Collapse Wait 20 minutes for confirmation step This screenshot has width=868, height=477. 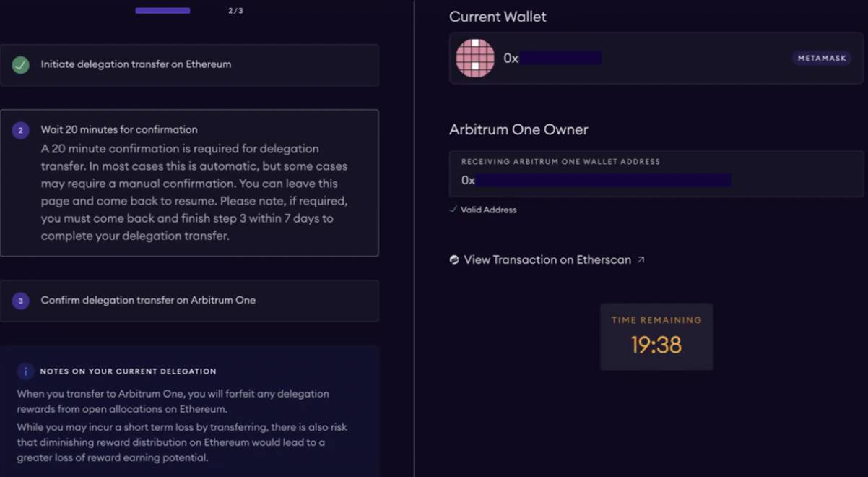119,130
